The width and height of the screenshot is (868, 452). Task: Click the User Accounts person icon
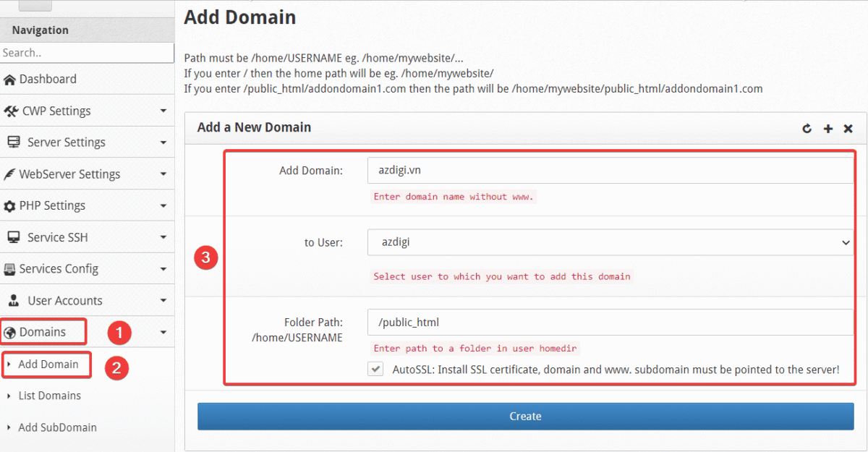pos(13,301)
